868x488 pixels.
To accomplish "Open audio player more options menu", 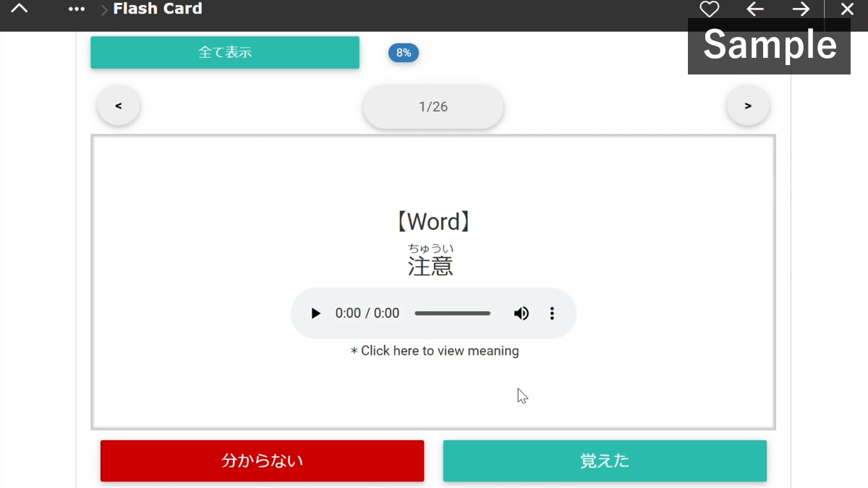I will pyautogui.click(x=552, y=313).
